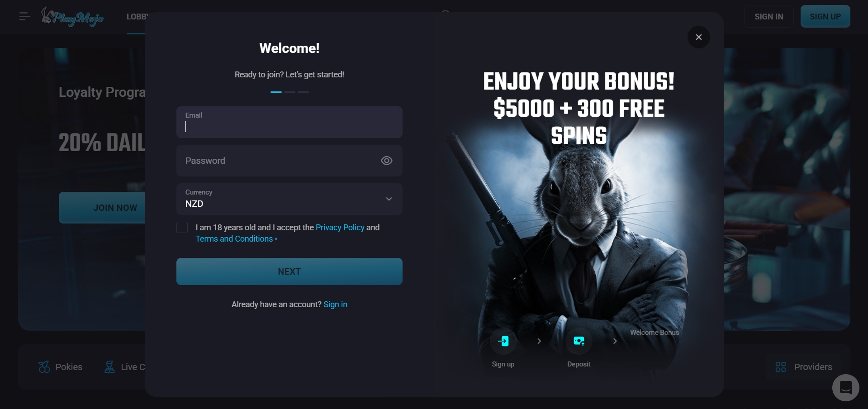Expand the Currency NZD dropdown
This screenshot has height=409, width=868.
click(x=289, y=199)
